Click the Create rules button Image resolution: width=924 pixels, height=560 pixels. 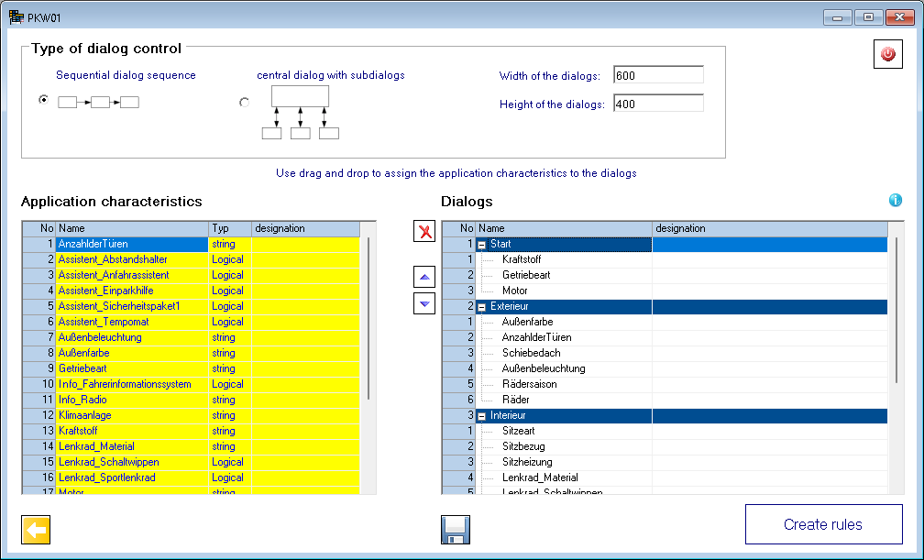(x=823, y=525)
